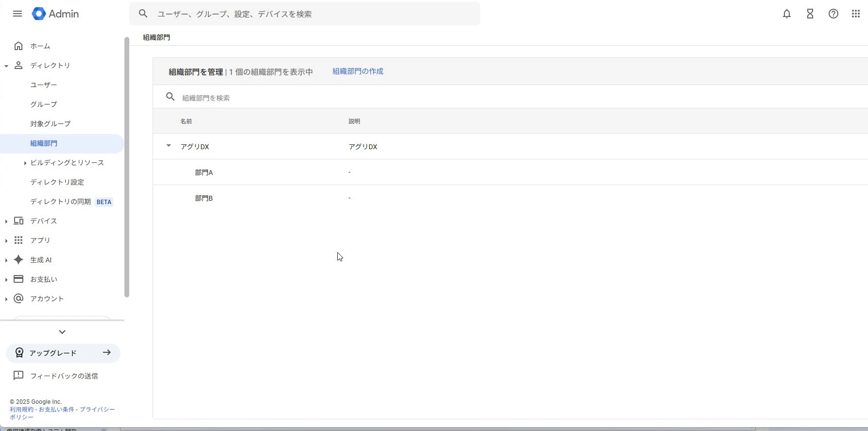Click the upgrade badge icon

click(19, 353)
